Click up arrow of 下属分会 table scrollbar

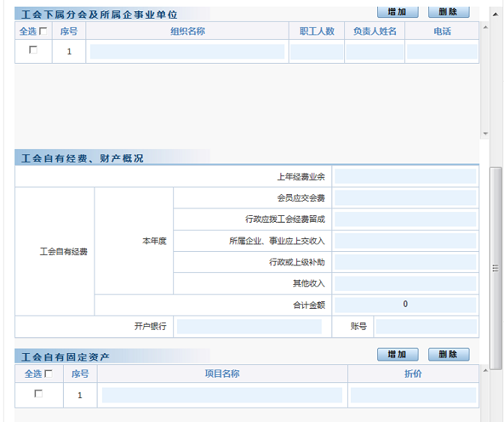point(485,27)
